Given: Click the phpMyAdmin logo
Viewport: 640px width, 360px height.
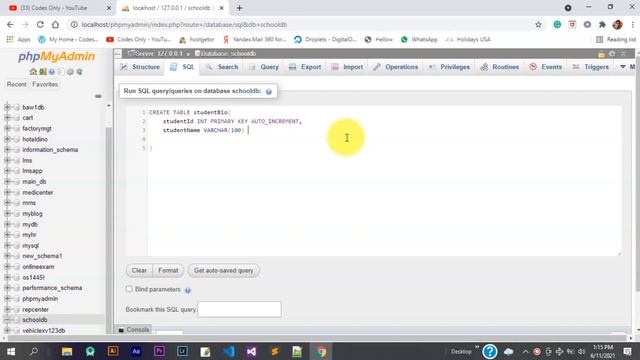Looking at the screenshot, I should (x=56, y=56).
